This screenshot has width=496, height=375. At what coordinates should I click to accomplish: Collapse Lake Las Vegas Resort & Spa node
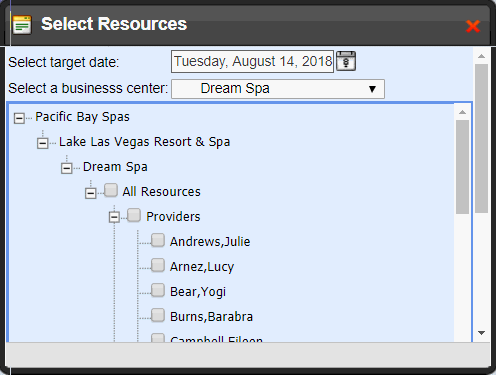[x=43, y=143]
